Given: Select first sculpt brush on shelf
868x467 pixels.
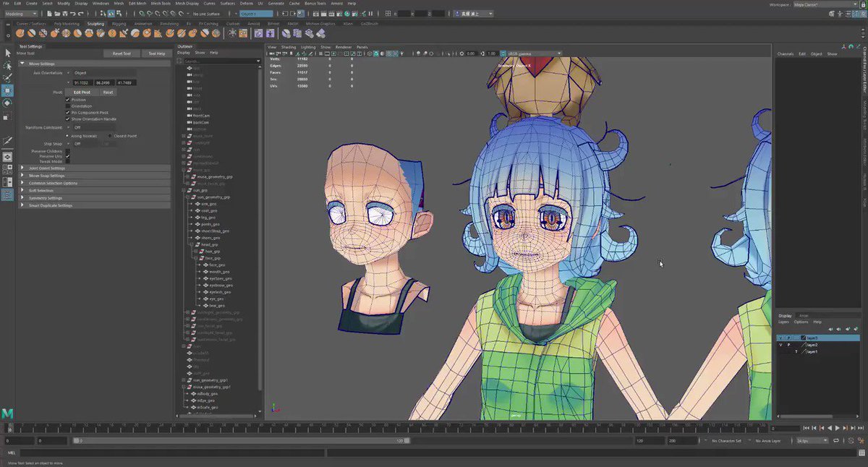Looking at the screenshot, I should click(20, 33).
